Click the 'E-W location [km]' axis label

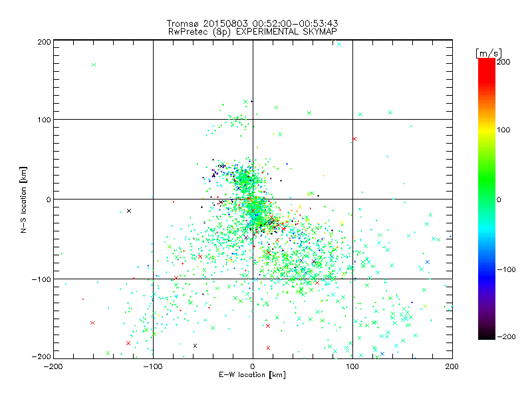(252, 374)
